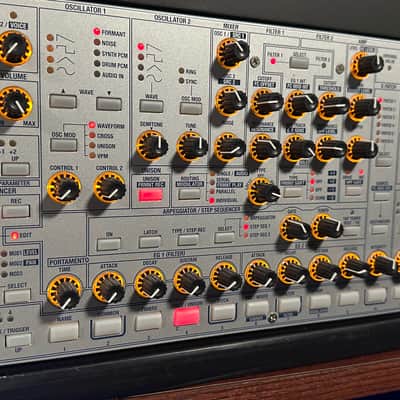This screenshot has width=400, height=400.
Task: Click the PORTAMENTO TIME knob
Action: click(x=64, y=292)
